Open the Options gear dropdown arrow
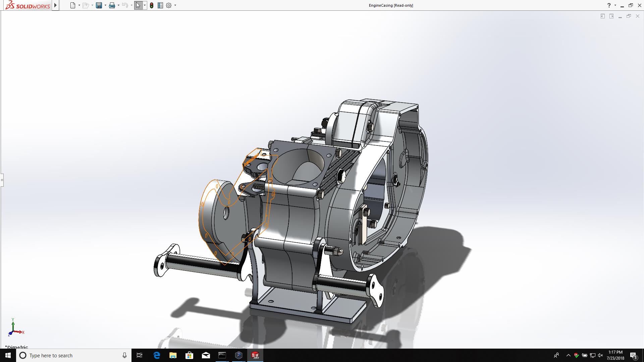This screenshot has width=644, height=362. tap(175, 5)
